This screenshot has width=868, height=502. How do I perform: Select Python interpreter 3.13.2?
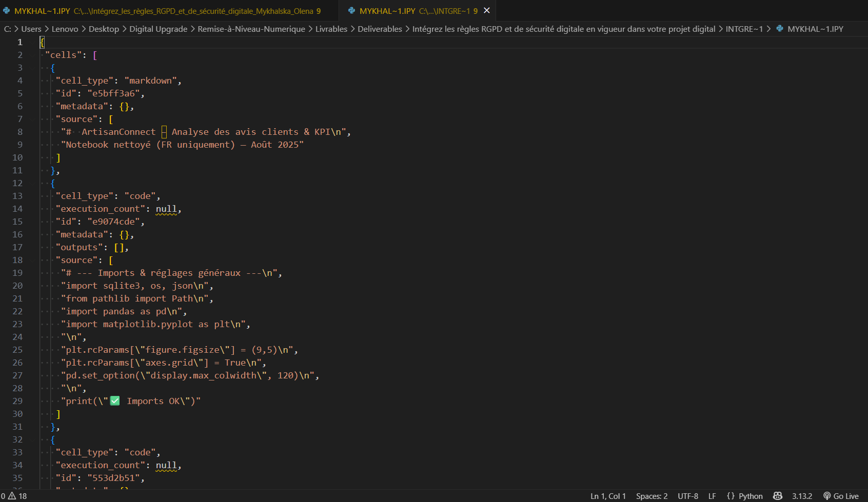[802, 496]
